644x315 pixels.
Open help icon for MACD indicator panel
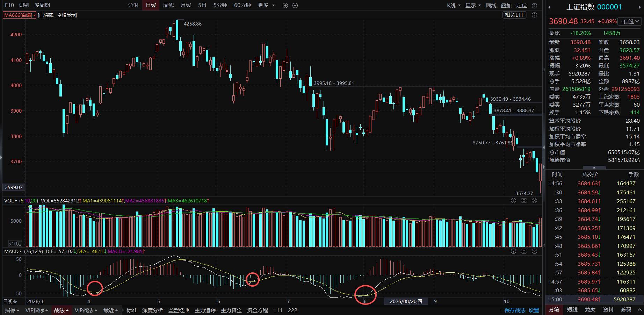click(513, 251)
